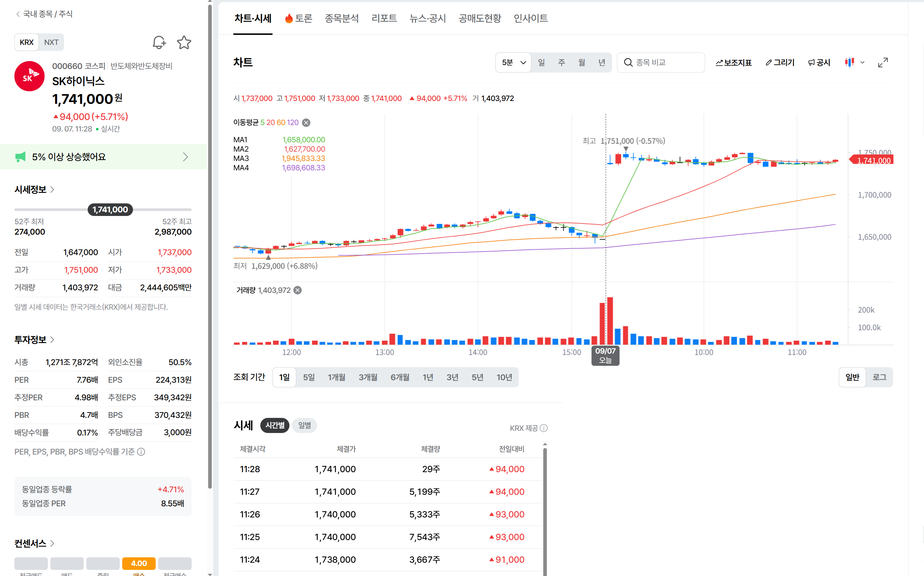924x576 pixels.
Task: Toggle 공시 disclosure markers
Action: [x=819, y=63]
